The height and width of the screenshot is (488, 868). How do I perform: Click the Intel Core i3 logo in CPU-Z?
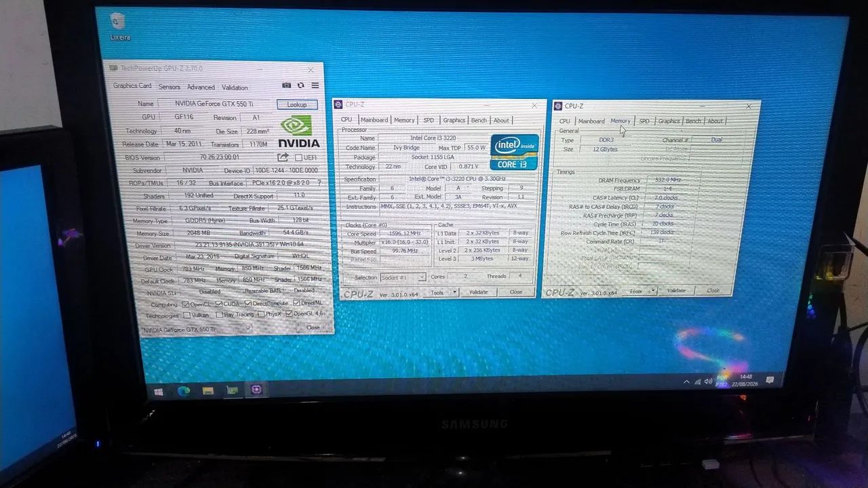[x=515, y=151]
